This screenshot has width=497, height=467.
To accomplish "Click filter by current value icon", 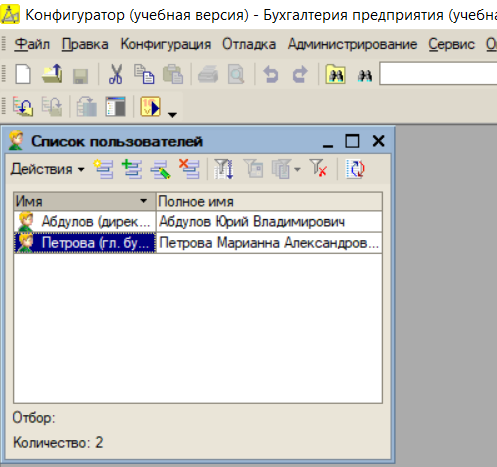I will point(253,169).
